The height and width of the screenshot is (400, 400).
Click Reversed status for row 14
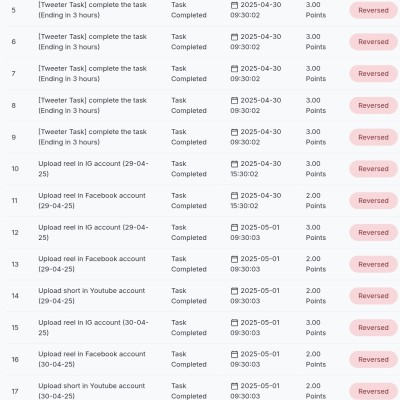click(x=373, y=296)
